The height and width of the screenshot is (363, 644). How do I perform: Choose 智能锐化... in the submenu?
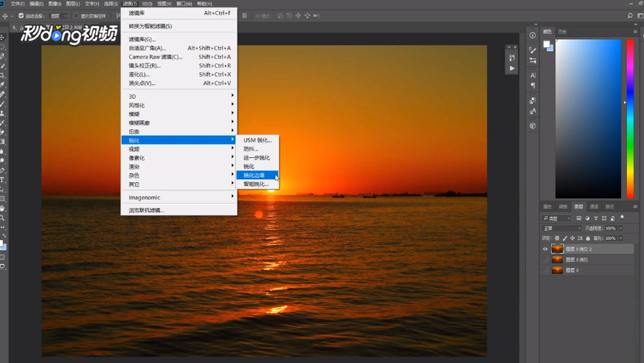click(x=257, y=184)
